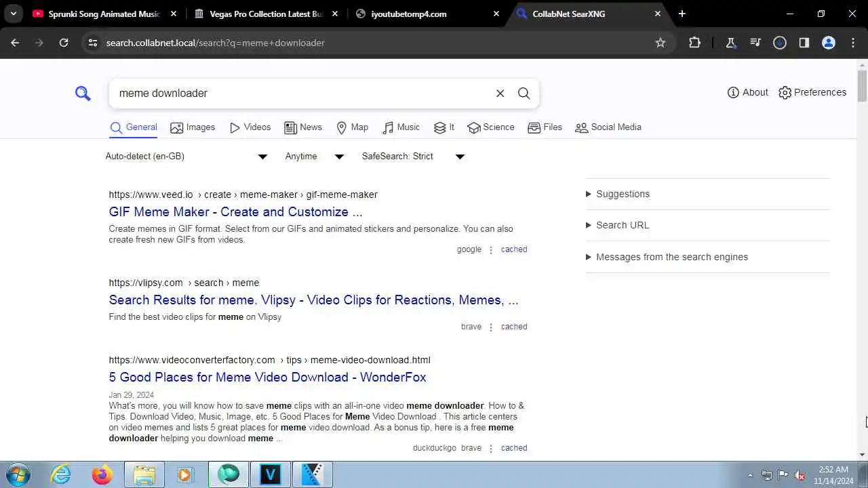Viewport: 868px width, 488px height.
Task: Switch to the Files tab
Action: (545, 127)
